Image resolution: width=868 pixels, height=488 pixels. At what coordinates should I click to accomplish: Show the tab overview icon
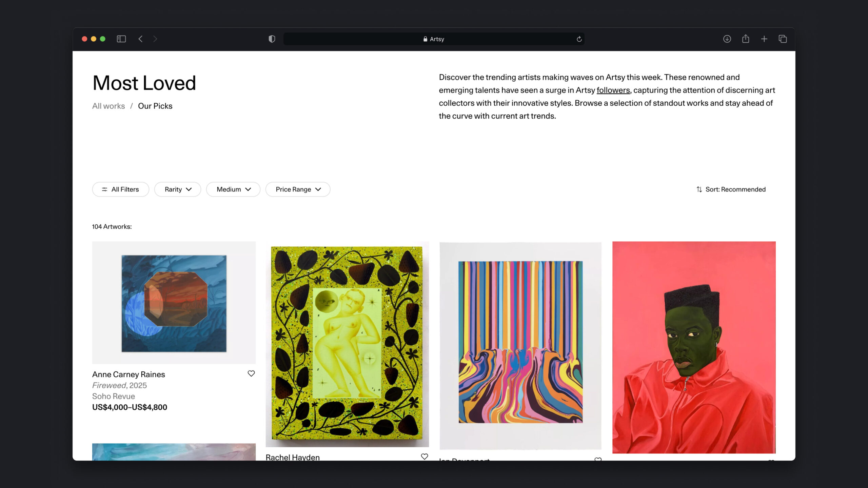point(783,39)
